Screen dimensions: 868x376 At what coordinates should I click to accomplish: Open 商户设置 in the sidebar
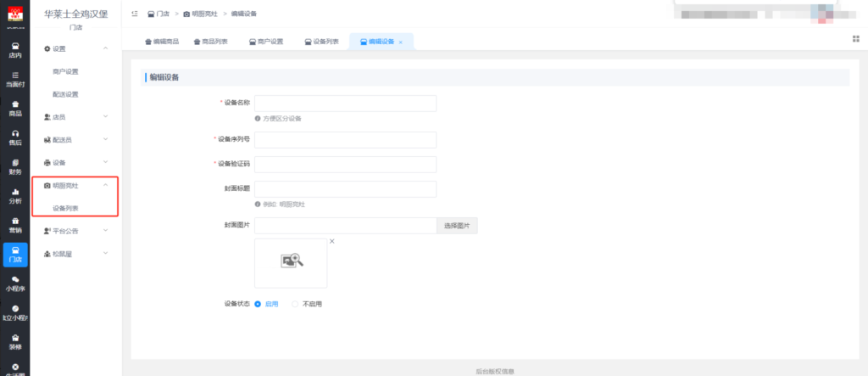pyautogui.click(x=65, y=71)
